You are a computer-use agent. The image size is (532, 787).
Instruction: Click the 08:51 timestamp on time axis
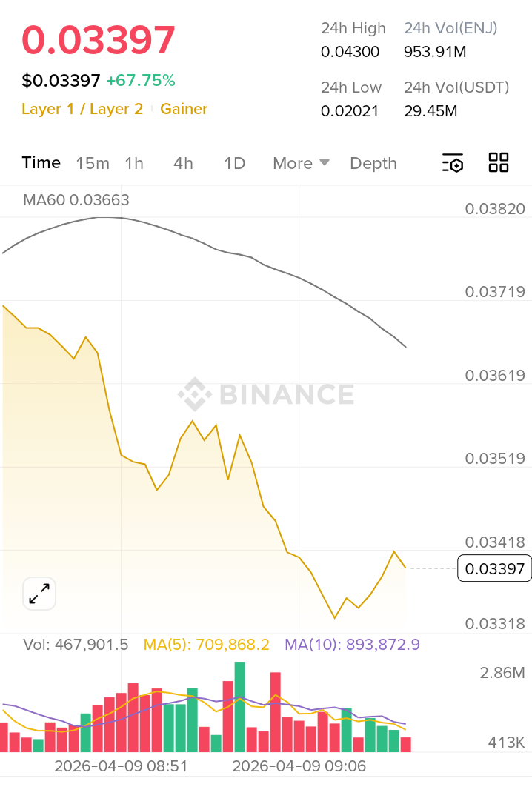[121, 766]
